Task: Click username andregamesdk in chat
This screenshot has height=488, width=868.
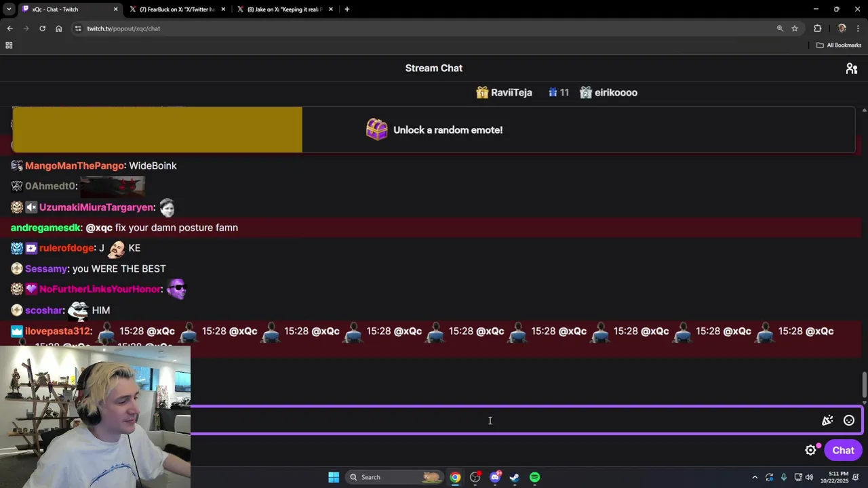Action: coord(45,228)
